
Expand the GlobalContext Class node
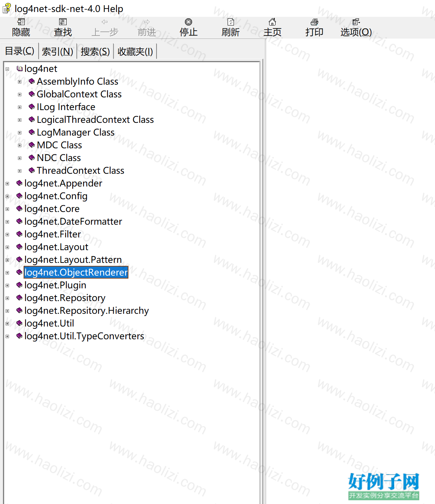[19, 94]
